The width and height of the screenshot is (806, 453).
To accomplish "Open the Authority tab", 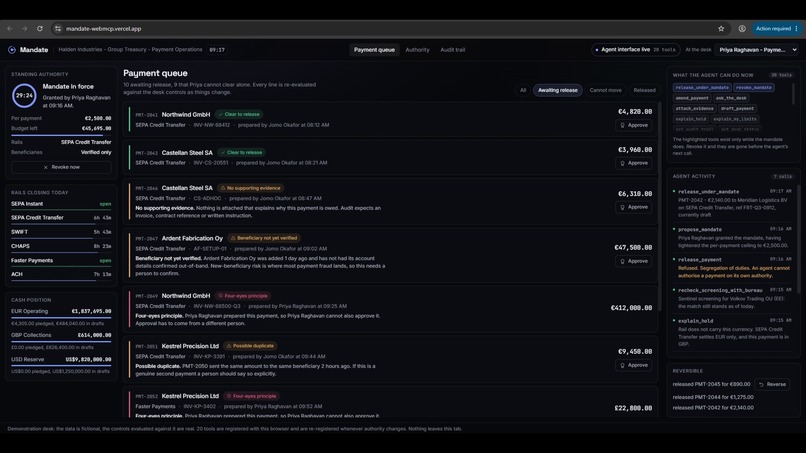I will click(417, 50).
